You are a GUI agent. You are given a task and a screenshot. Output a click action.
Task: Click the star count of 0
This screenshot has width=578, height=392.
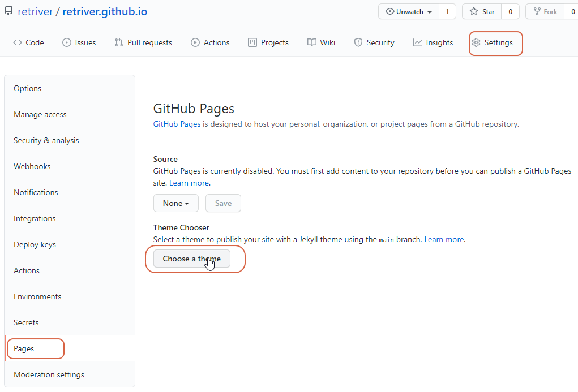pos(510,12)
